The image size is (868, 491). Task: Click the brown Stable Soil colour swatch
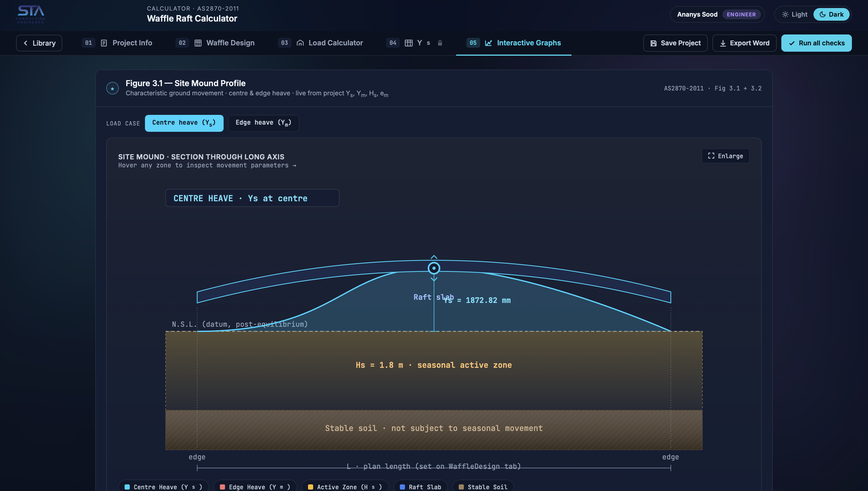click(461, 487)
